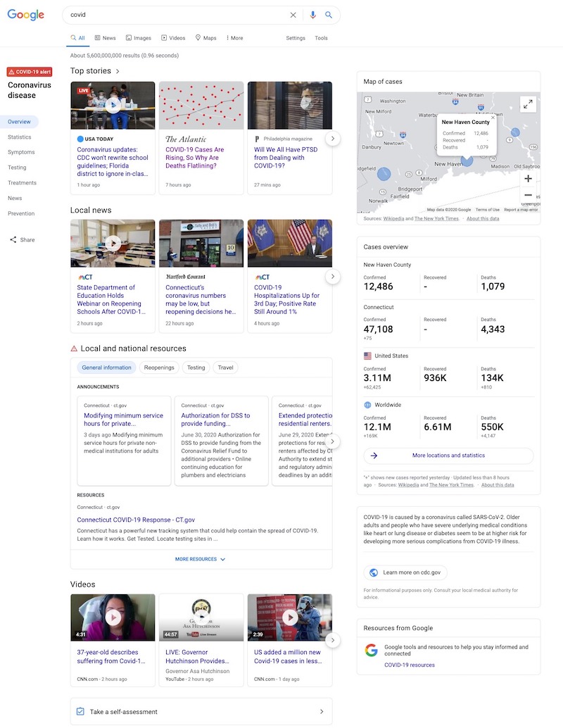Go to Prevention in the sidebar
The width and height of the screenshot is (563, 728).
coord(21,213)
